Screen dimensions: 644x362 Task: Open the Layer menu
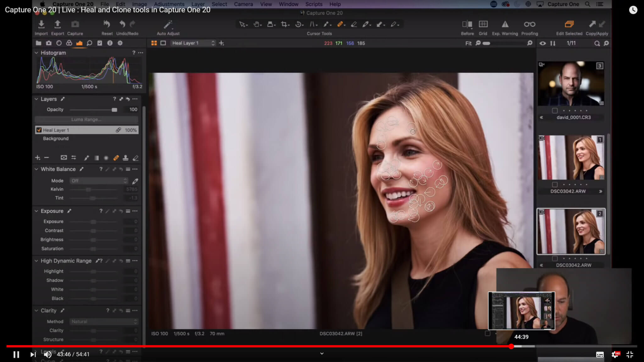click(198, 4)
